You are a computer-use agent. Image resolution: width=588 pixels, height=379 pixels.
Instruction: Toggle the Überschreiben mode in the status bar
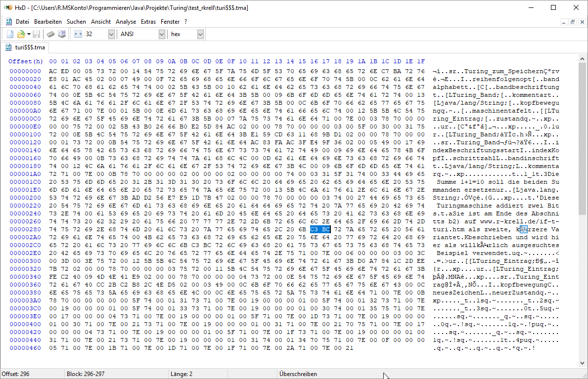pyautogui.click(x=298, y=374)
